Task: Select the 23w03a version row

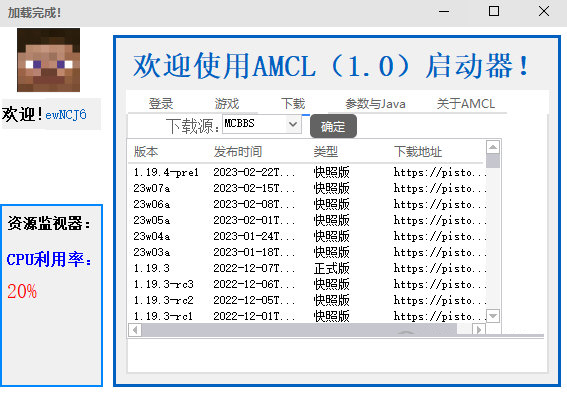Action: tap(307, 252)
